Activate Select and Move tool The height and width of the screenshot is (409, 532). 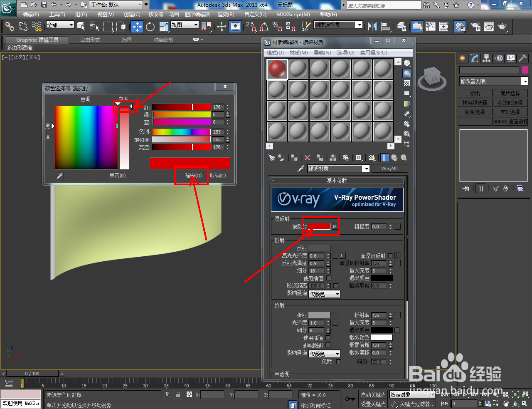137,27
